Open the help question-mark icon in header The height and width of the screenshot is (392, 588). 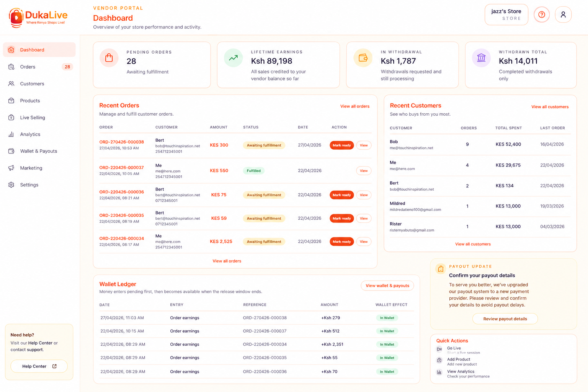click(x=542, y=15)
